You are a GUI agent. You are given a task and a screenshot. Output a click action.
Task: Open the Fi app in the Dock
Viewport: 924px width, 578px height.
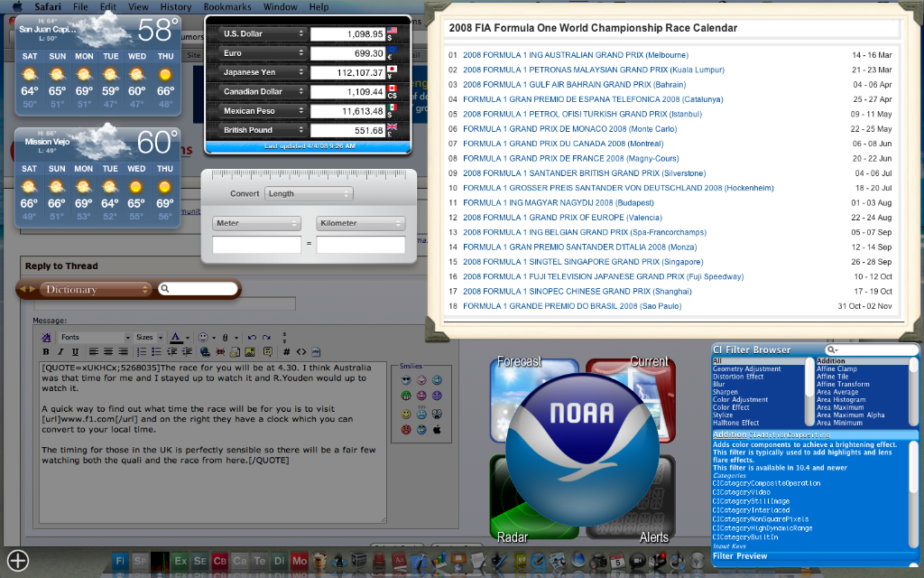120,561
